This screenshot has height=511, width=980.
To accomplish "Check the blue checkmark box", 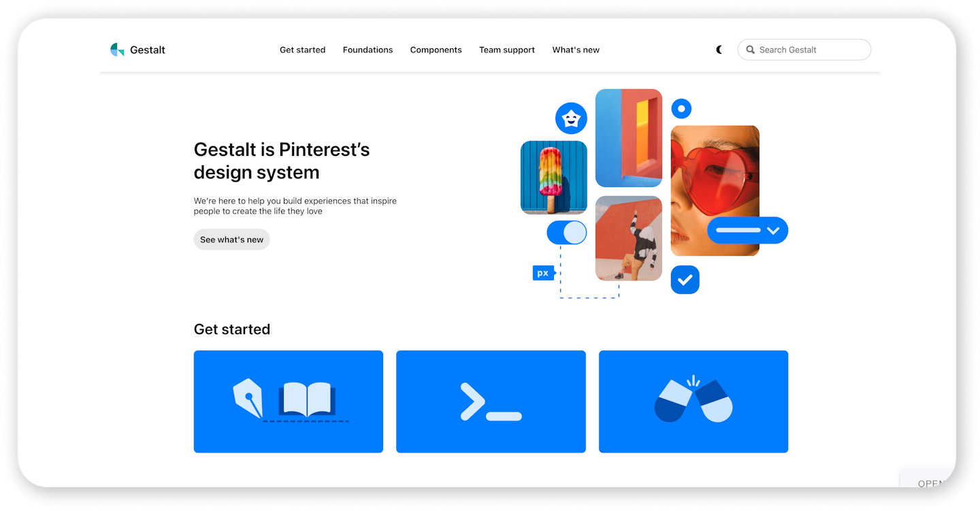I will [x=685, y=280].
